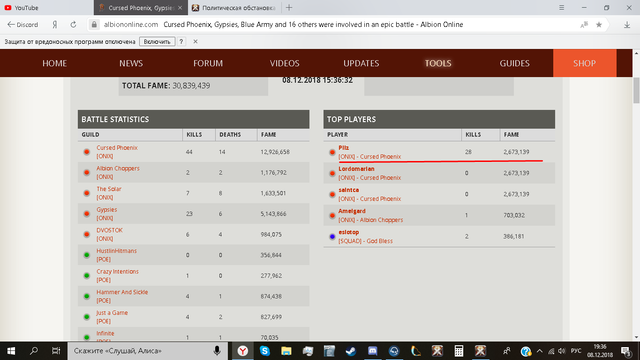The width and height of the screenshot is (640, 360).
Task: Click the Alice microphone icon
Action: tap(217, 351)
